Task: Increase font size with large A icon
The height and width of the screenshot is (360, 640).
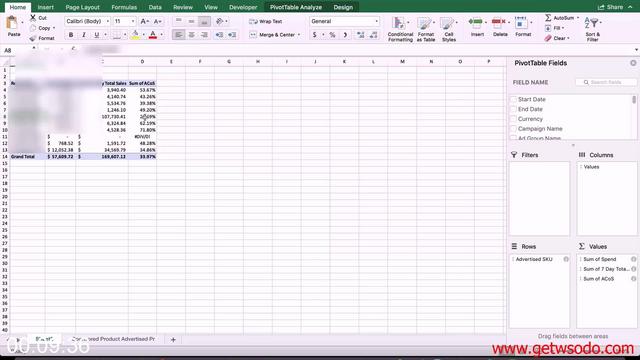Action: [x=144, y=21]
